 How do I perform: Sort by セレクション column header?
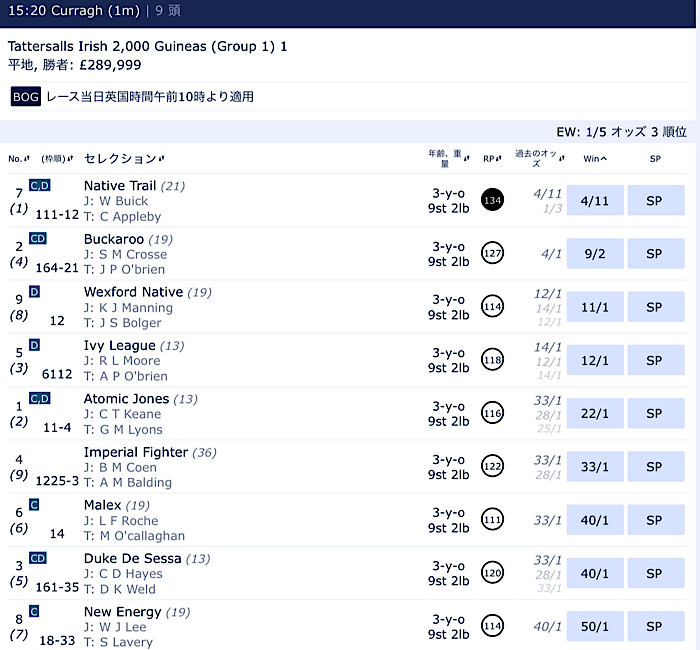(124, 158)
